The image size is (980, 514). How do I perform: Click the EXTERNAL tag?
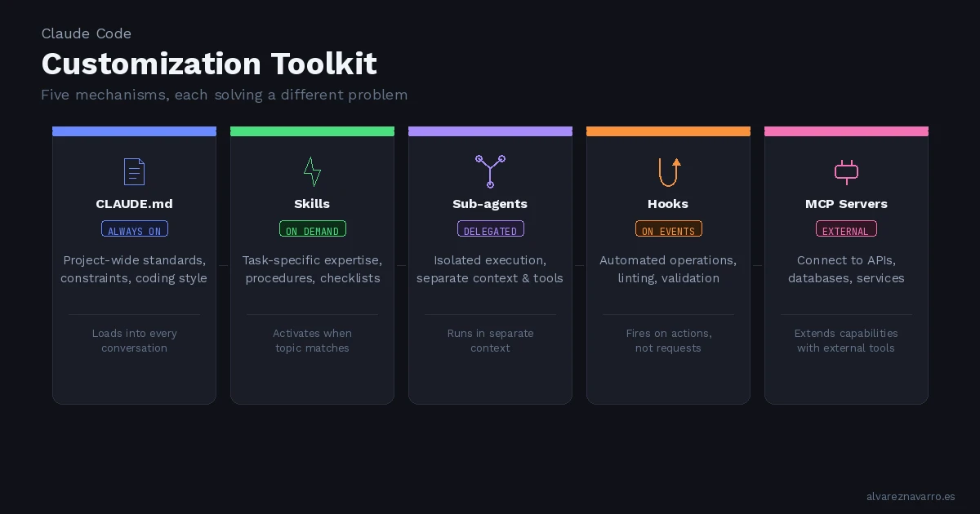846,229
